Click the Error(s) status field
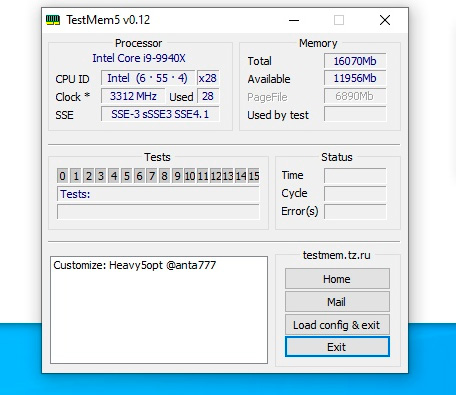Screen dimensions: 456x395 pyautogui.click(x=355, y=212)
